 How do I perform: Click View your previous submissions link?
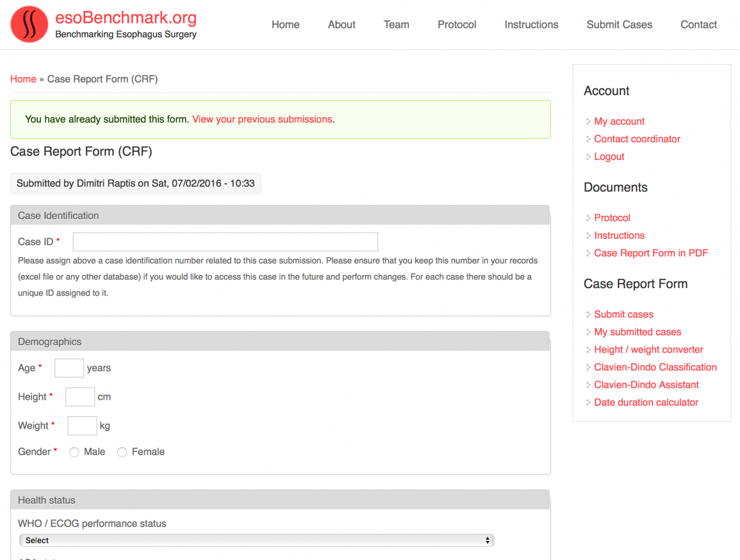coord(262,119)
